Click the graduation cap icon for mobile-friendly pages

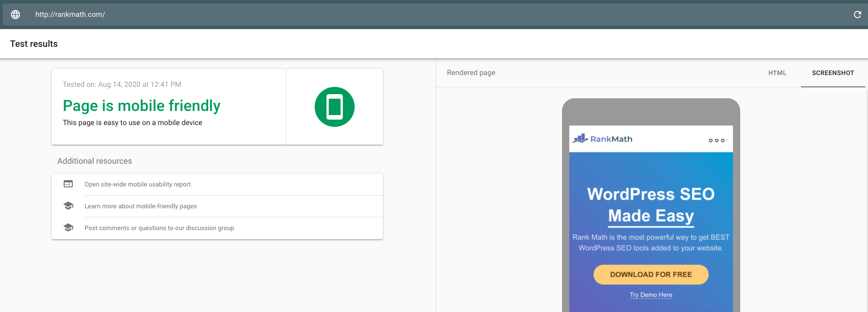click(x=68, y=206)
